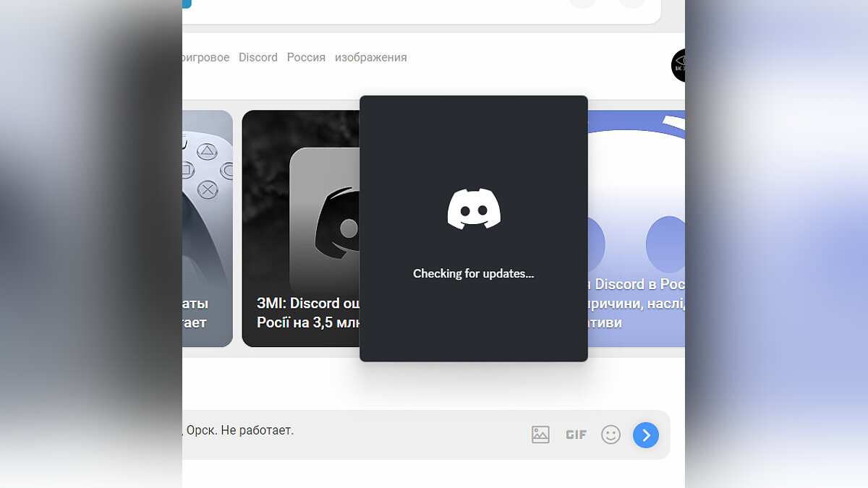
Task: Open the round black profile avatar
Action: pos(678,66)
